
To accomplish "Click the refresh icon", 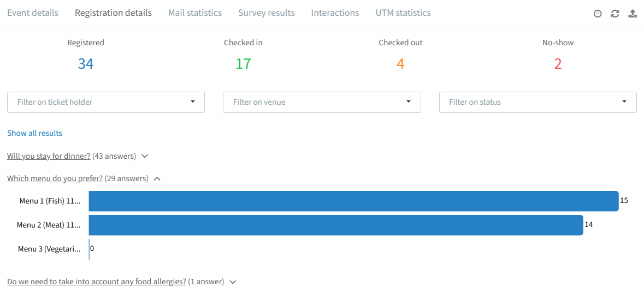I will click(x=615, y=14).
